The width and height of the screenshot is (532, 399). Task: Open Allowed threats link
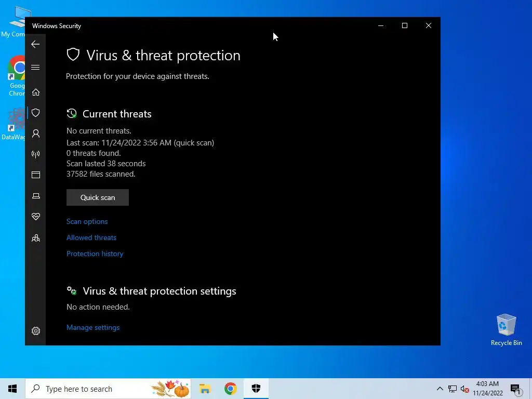tap(91, 237)
